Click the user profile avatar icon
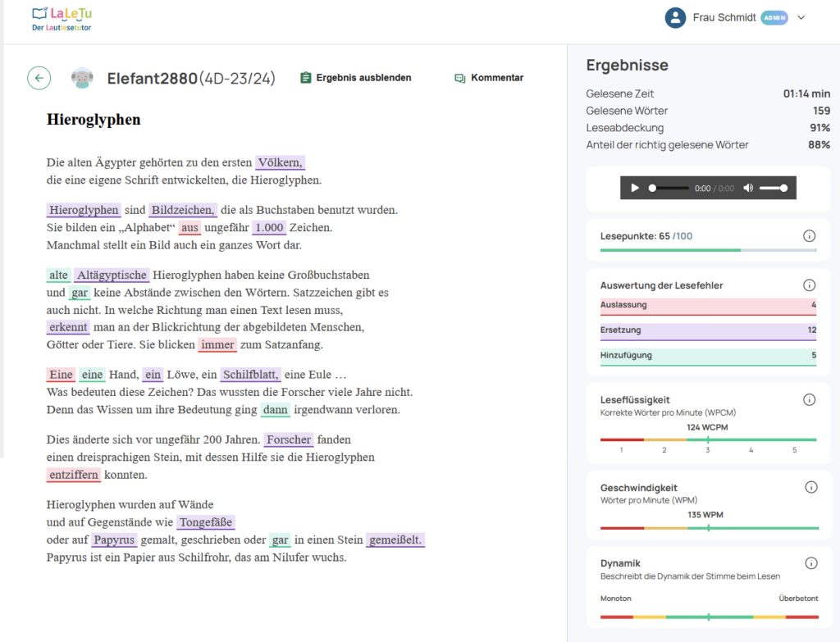 click(x=675, y=18)
